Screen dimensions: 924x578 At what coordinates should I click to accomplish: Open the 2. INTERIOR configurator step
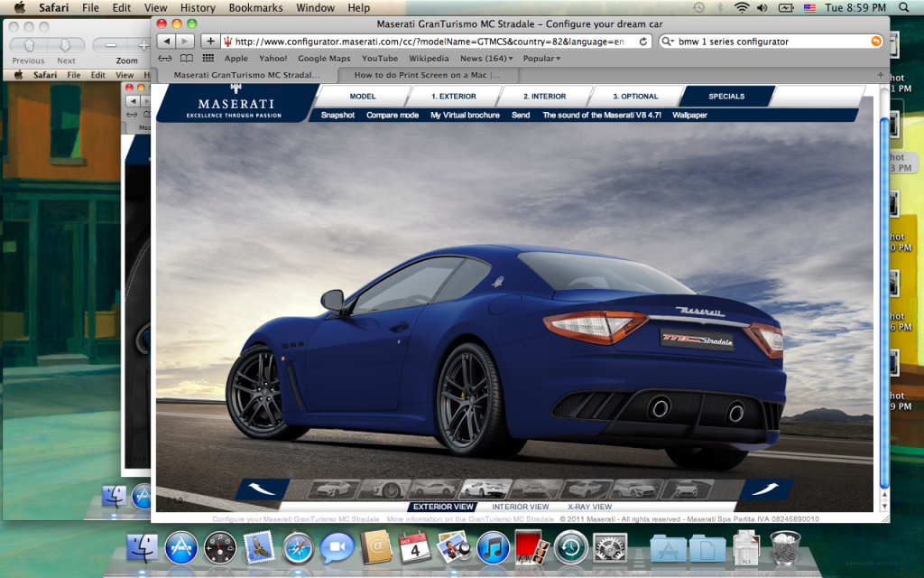click(x=544, y=96)
